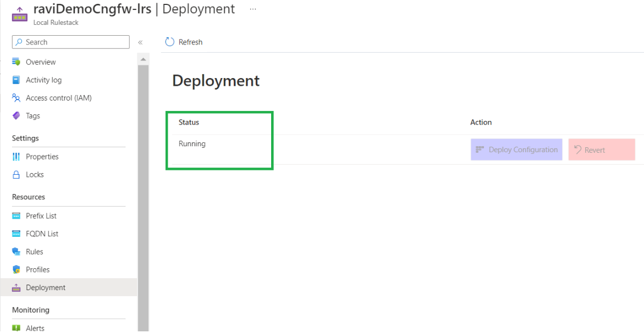Collapse the sidebar with double chevron

pos(140,42)
